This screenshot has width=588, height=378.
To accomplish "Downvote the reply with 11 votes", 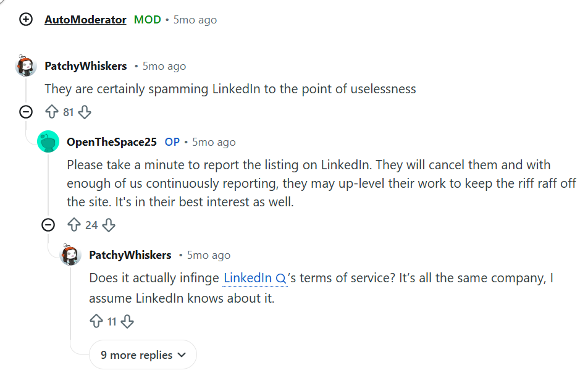I will (x=127, y=321).
